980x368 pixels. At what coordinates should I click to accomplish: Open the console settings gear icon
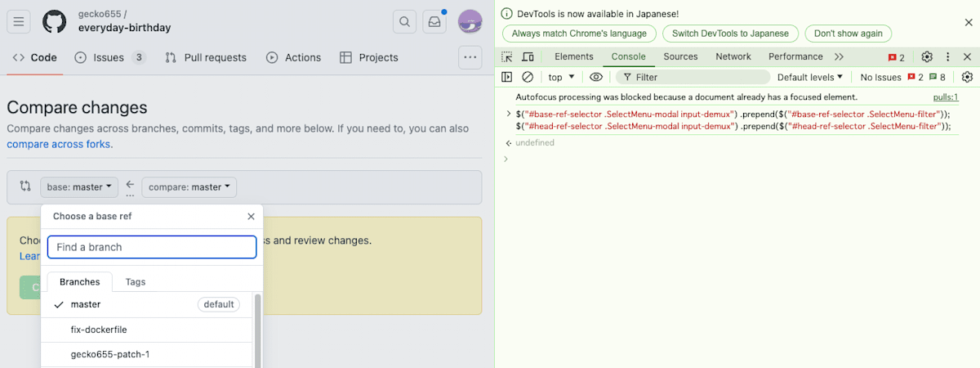tap(967, 77)
